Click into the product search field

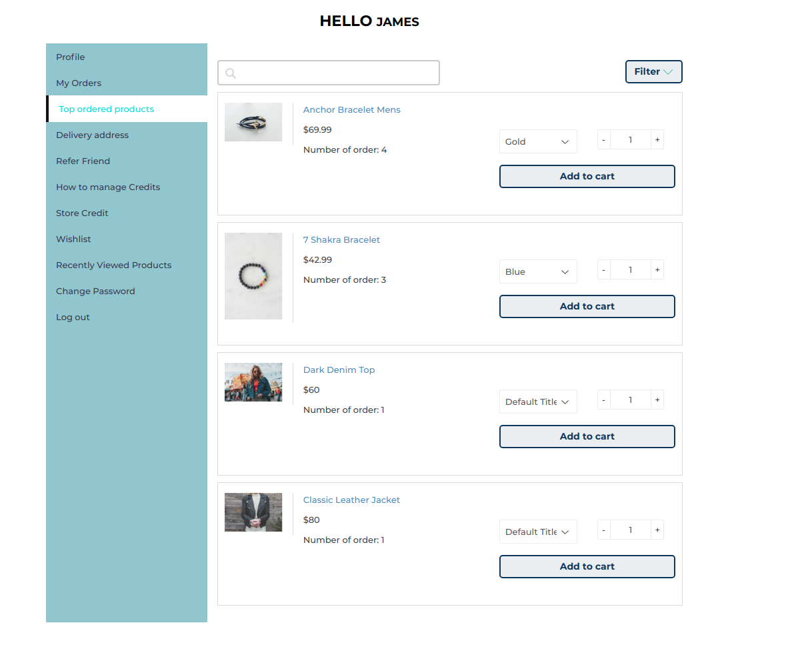(x=337, y=73)
